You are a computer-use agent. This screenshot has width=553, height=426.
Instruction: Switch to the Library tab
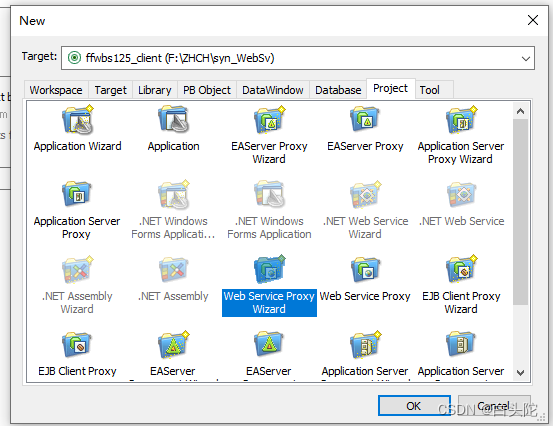coord(154,90)
